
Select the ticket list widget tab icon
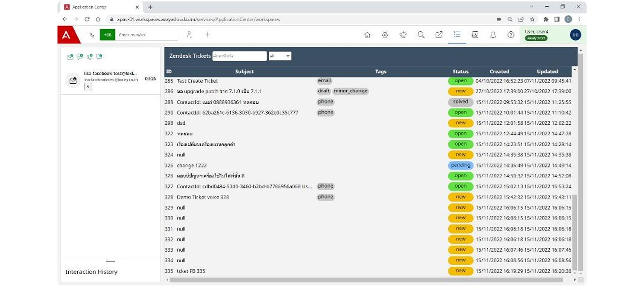click(457, 35)
